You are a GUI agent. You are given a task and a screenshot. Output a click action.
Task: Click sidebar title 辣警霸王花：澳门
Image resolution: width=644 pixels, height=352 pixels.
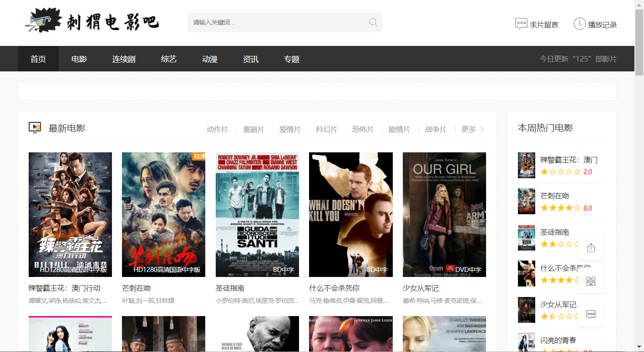point(569,160)
